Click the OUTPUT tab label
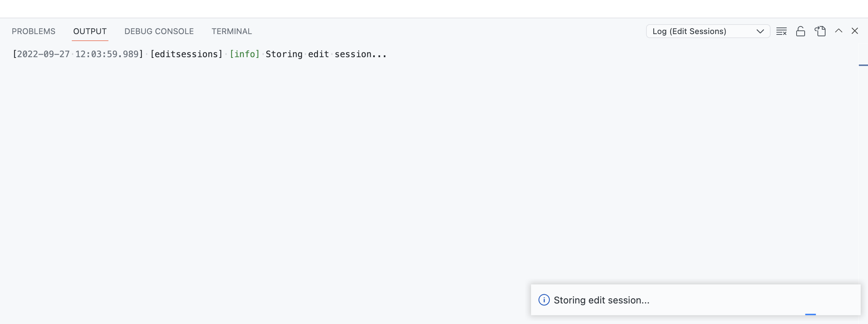Viewport: 868px width, 324px height. pyautogui.click(x=90, y=31)
